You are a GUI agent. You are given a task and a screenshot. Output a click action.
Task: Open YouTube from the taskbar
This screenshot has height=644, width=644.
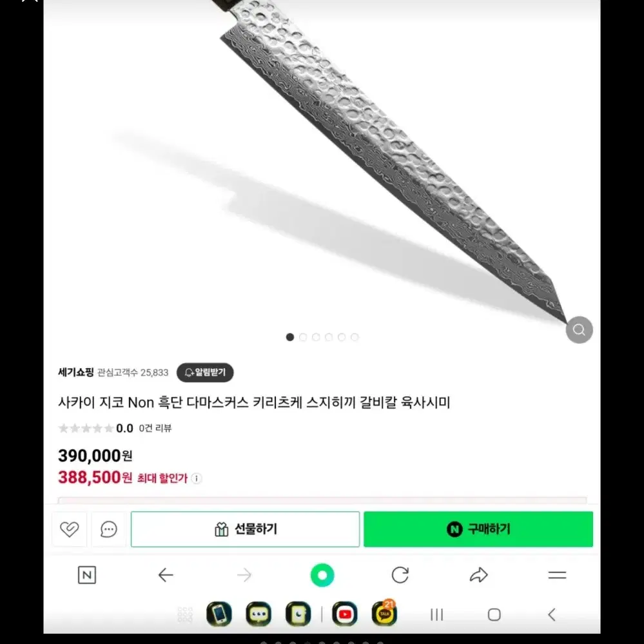tap(345, 614)
